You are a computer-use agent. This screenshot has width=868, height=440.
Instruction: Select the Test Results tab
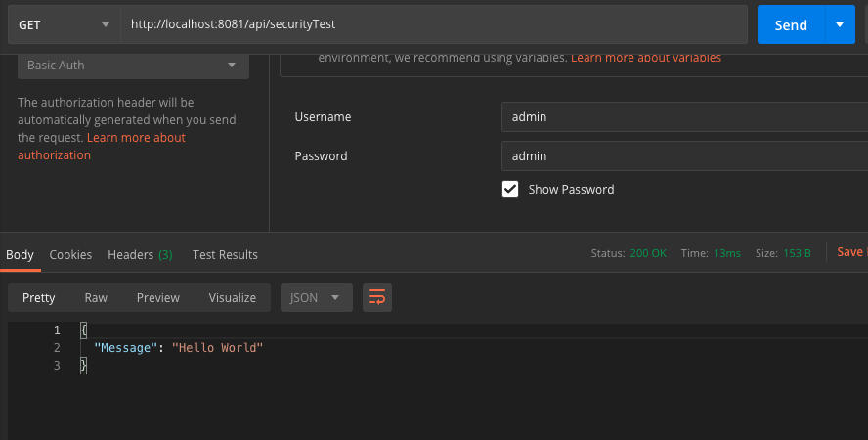(x=225, y=255)
